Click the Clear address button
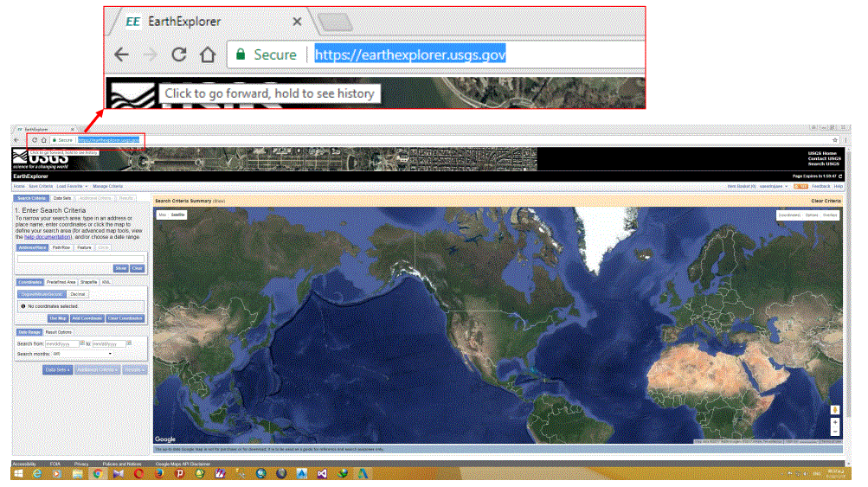 [x=138, y=268]
